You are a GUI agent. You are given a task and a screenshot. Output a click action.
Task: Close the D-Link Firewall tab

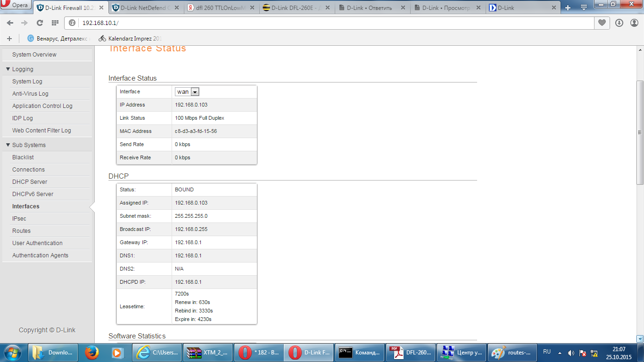pos(101,8)
